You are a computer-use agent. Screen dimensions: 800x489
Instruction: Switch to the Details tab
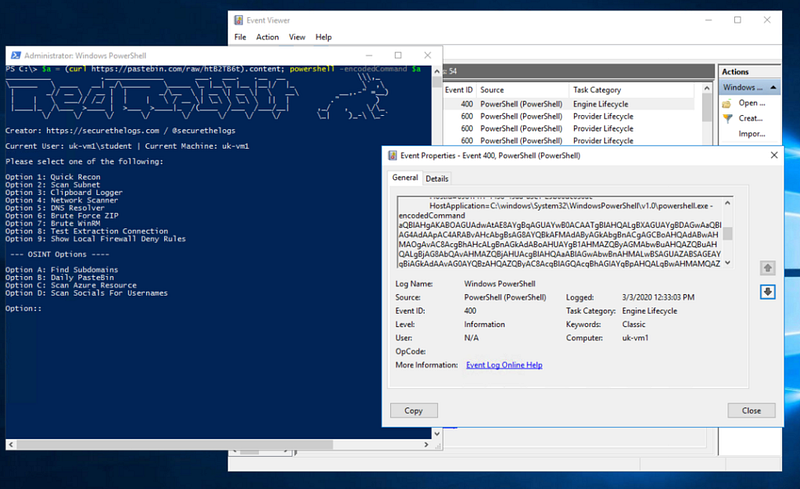click(x=437, y=179)
